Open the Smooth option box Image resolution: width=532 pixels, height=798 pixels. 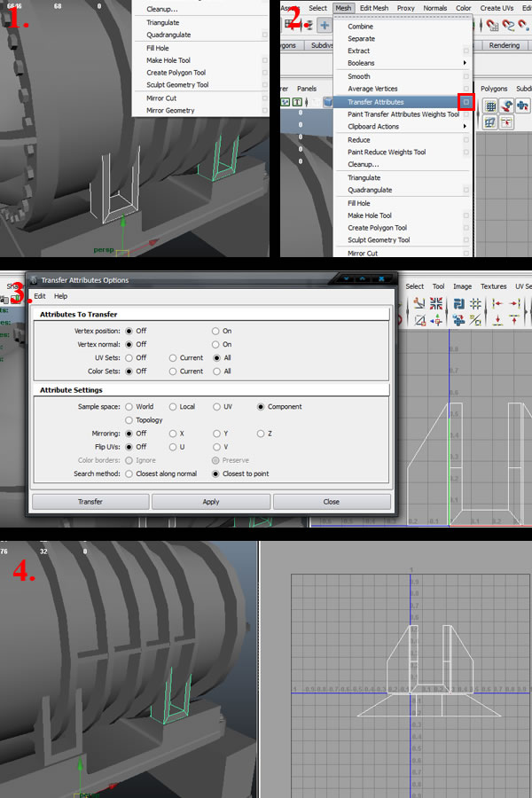point(465,76)
